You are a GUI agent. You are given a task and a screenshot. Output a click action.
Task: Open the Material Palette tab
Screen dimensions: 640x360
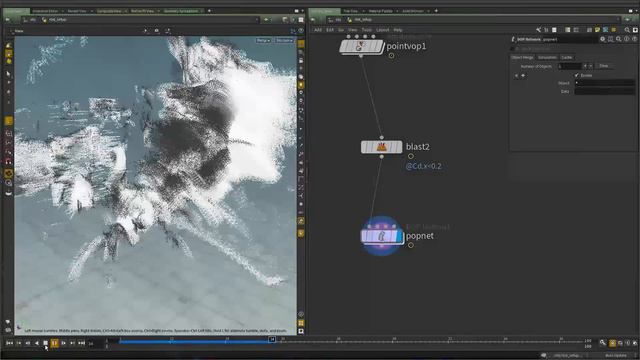click(380, 11)
